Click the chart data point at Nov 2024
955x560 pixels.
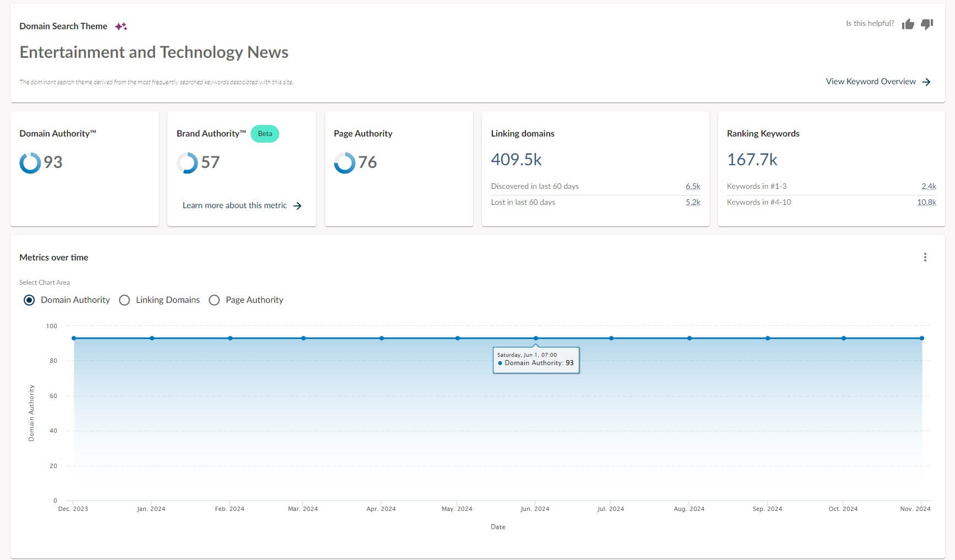pos(921,338)
